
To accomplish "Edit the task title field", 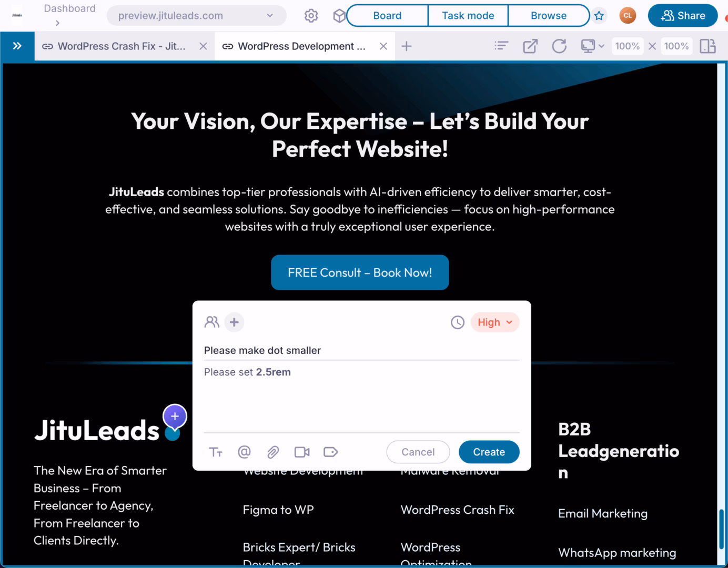I will pos(361,350).
